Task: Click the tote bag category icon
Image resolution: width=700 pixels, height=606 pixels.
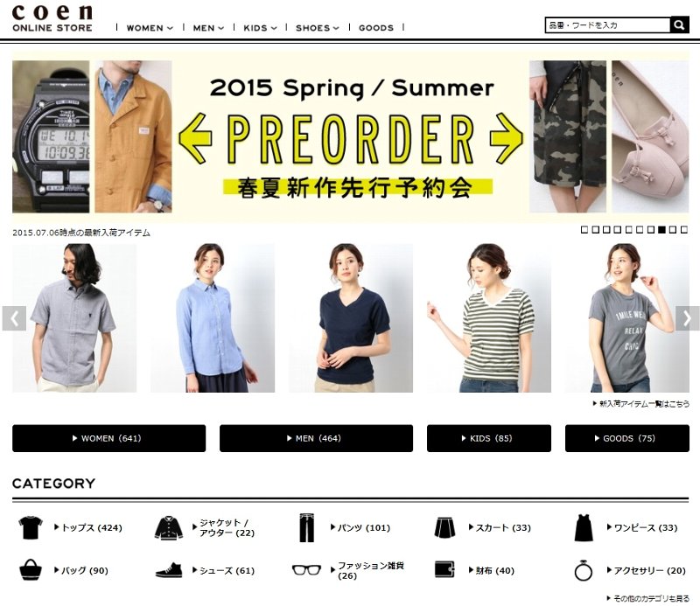Action: coord(31,570)
